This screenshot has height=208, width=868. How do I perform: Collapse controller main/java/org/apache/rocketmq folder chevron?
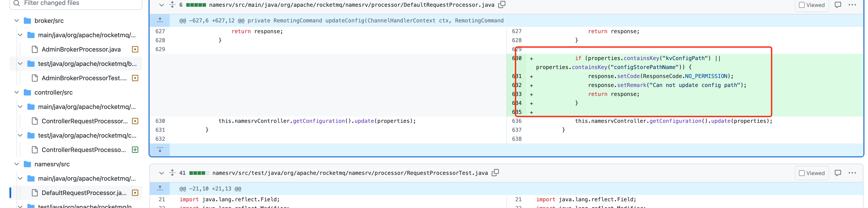(x=20, y=107)
